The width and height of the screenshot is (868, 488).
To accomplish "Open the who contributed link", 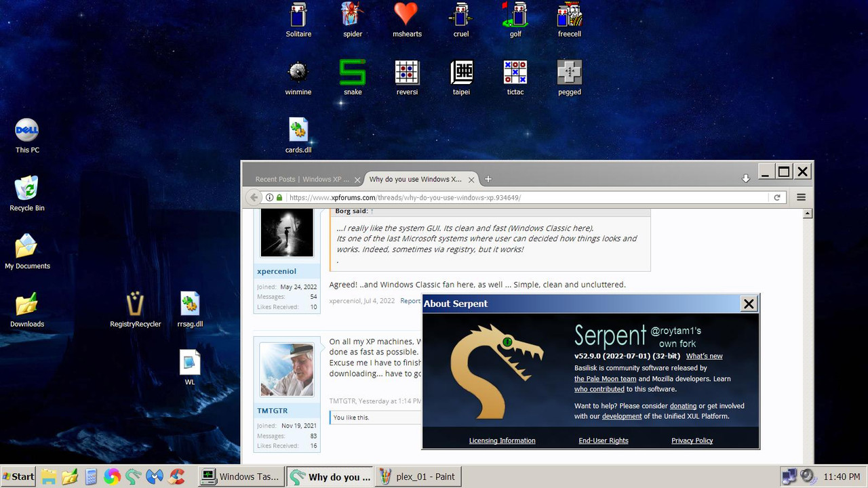I will (599, 389).
